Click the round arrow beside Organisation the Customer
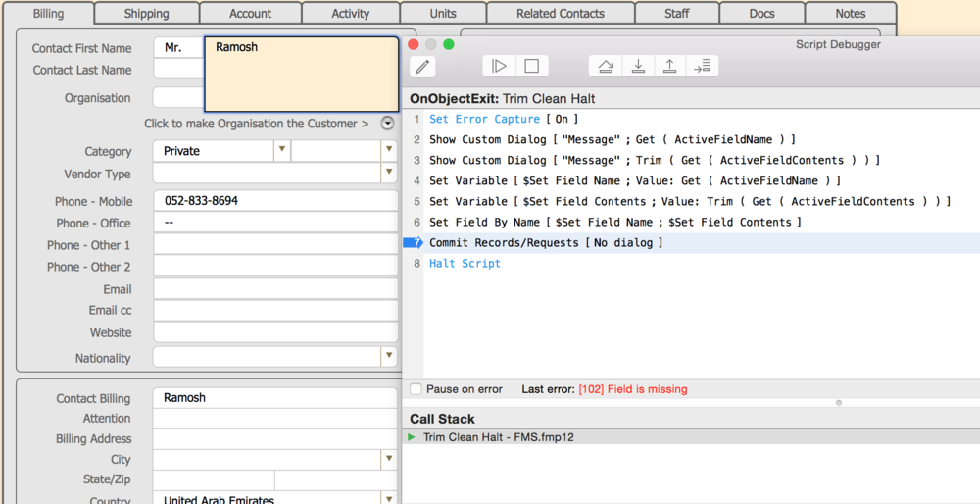 pyautogui.click(x=387, y=124)
